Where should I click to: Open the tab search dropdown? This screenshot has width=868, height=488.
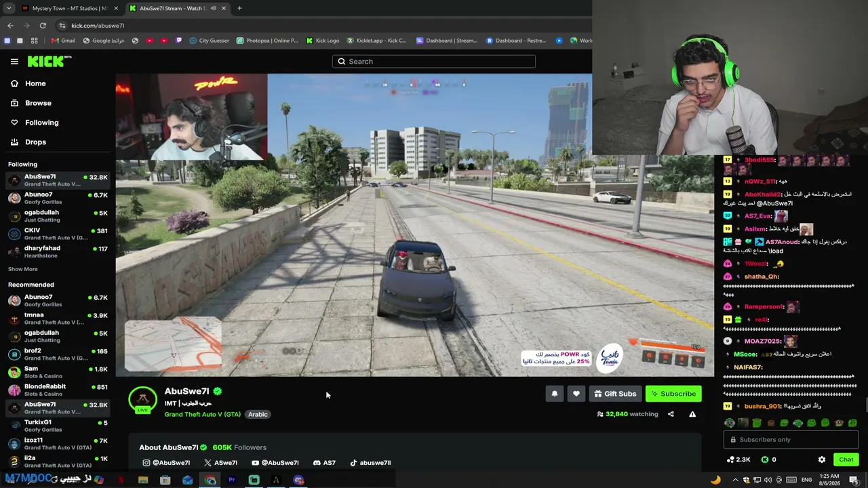pyautogui.click(x=8, y=8)
